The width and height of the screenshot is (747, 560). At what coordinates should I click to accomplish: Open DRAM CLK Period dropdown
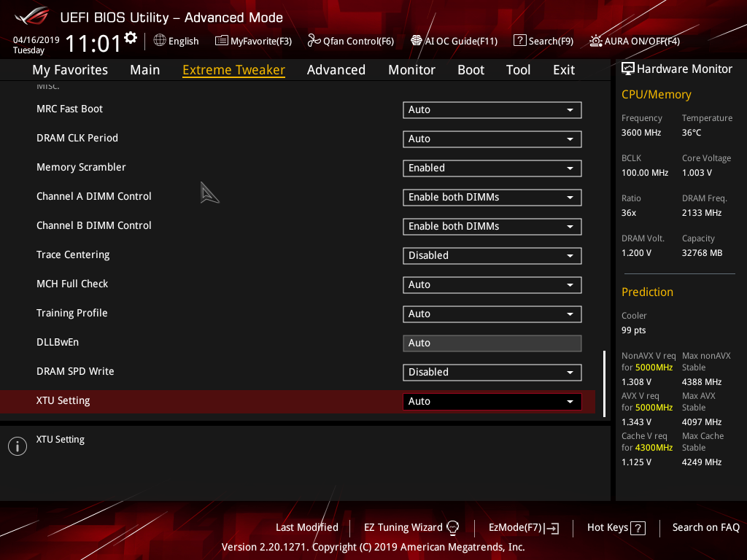492,139
